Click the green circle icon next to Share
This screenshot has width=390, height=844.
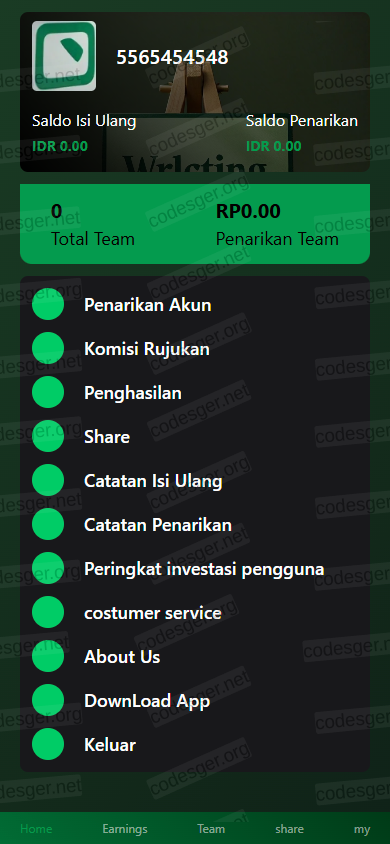pos(48,436)
